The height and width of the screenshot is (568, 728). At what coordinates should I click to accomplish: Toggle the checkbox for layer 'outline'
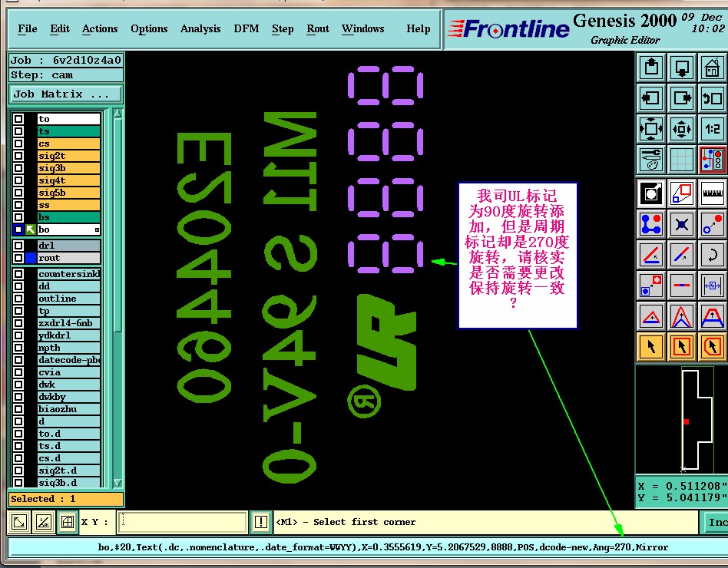coord(18,299)
